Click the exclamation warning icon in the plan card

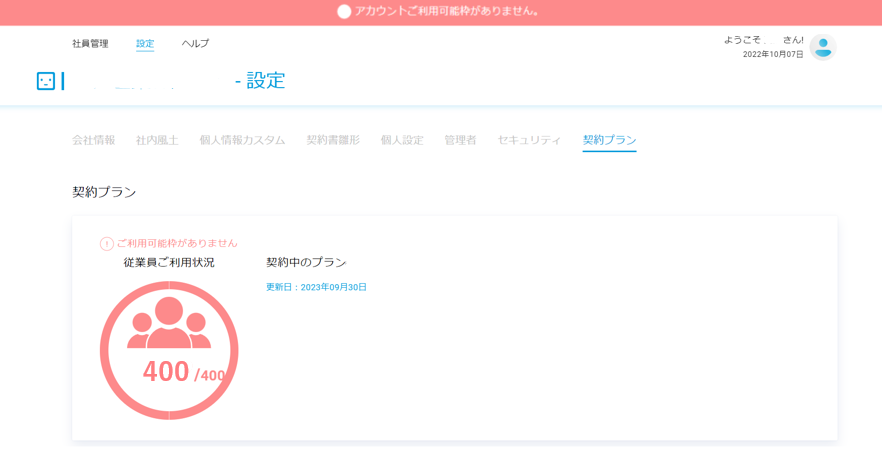(106, 244)
